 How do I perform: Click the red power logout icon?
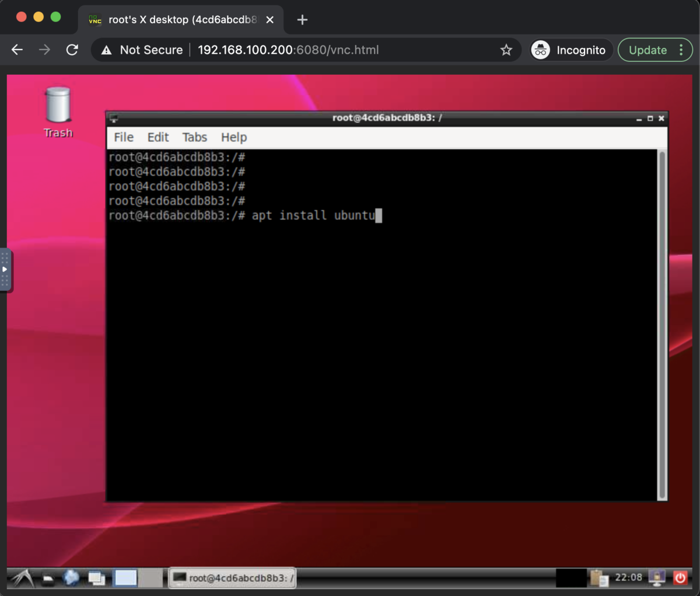(680, 578)
